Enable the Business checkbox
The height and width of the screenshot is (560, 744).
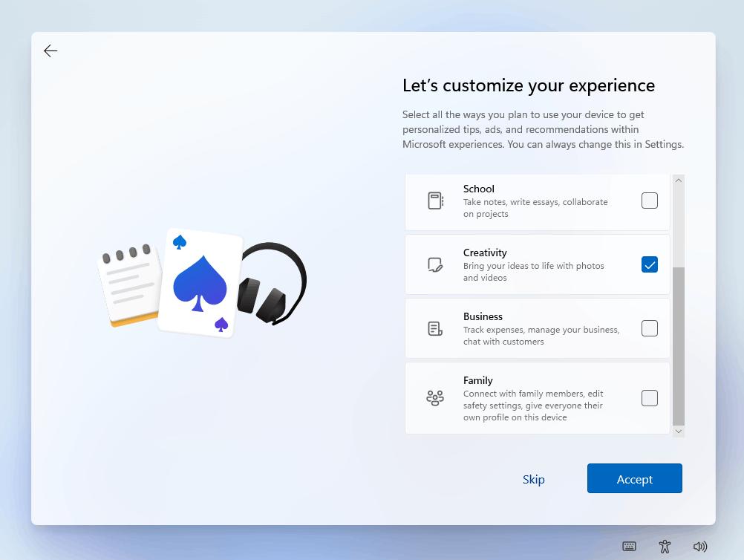650,328
